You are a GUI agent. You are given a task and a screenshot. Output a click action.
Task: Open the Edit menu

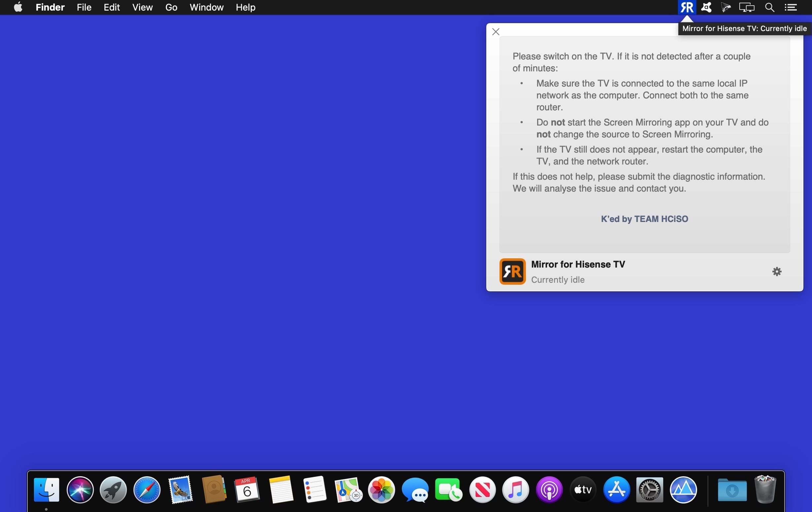[112, 7]
